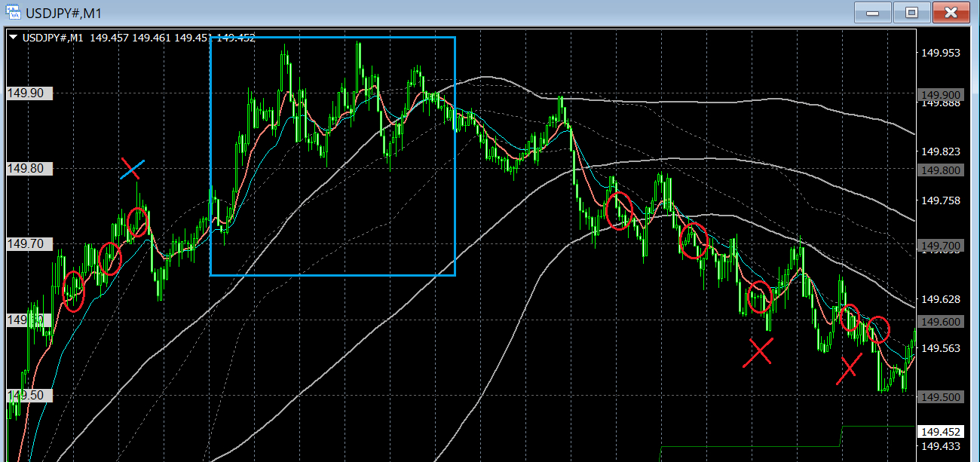Click the leftmost red ellipse marker near 149.60
This screenshot has width=980, height=462.
click(x=73, y=291)
